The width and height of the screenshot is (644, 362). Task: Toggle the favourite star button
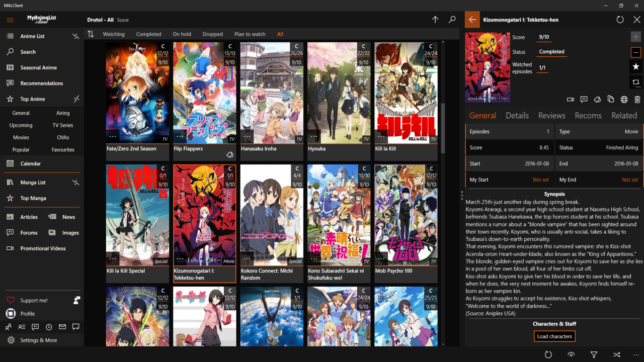tap(635, 66)
